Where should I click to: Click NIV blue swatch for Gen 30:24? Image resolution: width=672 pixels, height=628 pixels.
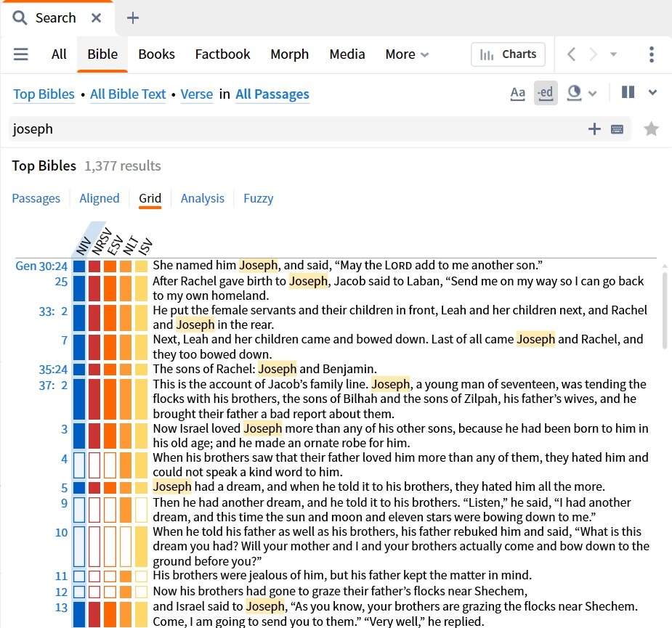pyautogui.click(x=79, y=266)
